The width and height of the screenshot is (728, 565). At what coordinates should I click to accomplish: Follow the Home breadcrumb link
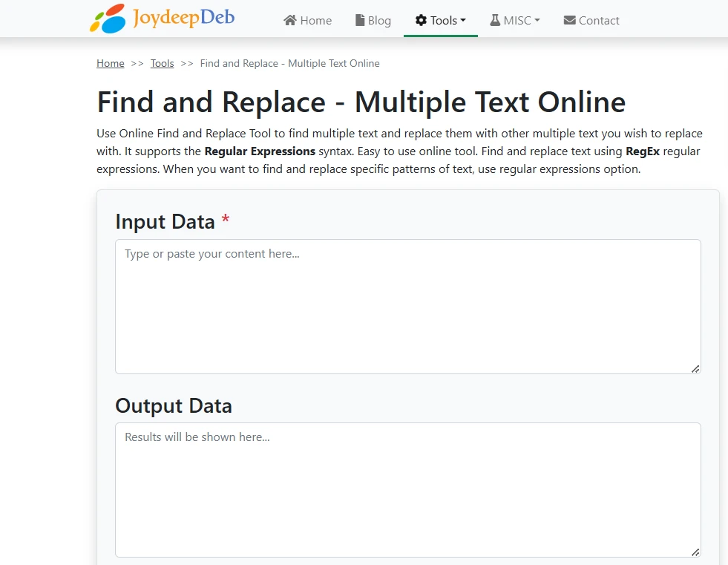110,63
